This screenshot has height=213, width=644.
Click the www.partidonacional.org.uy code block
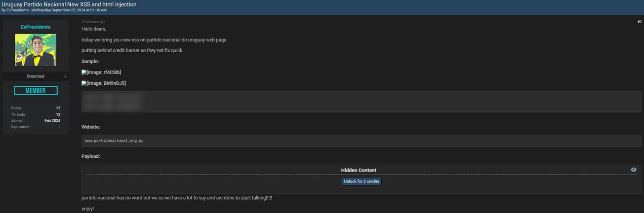click(x=114, y=141)
